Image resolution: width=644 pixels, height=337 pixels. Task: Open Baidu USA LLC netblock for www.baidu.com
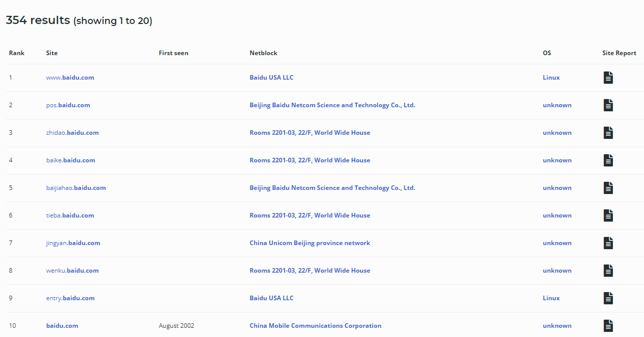271,78
